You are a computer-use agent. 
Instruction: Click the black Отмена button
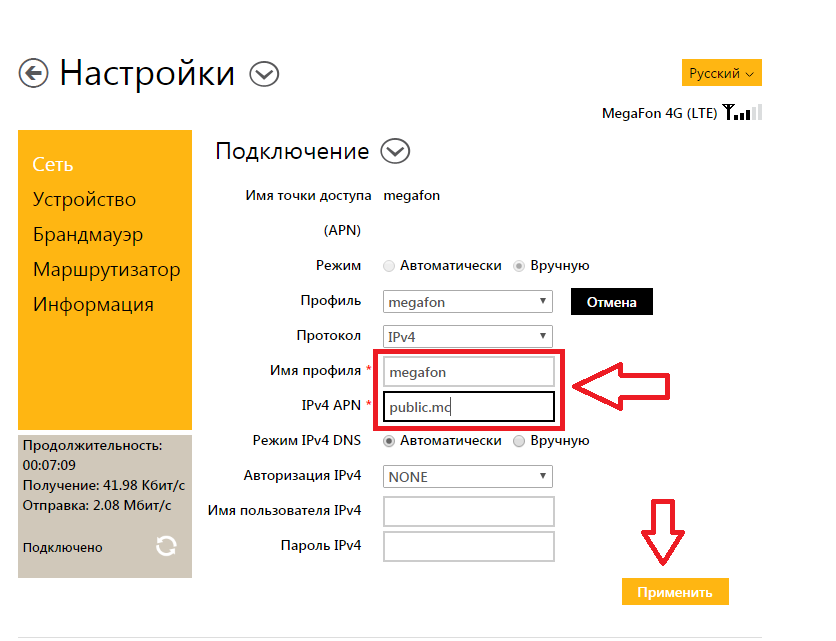click(x=612, y=302)
